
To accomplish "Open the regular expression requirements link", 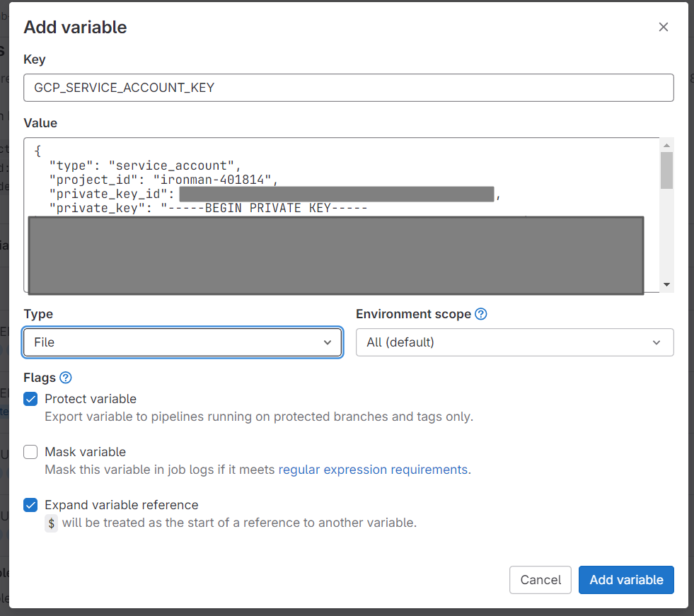I will tap(373, 470).
